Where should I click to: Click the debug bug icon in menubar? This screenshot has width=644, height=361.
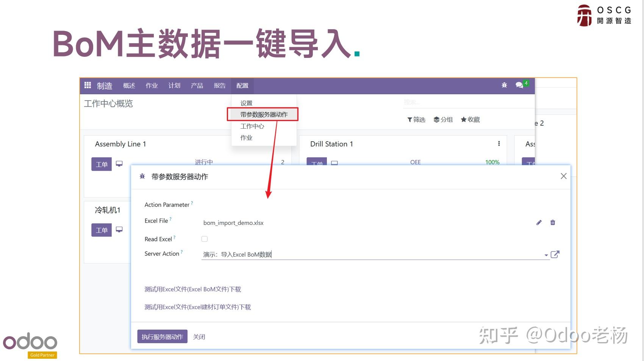pos(504,85)
